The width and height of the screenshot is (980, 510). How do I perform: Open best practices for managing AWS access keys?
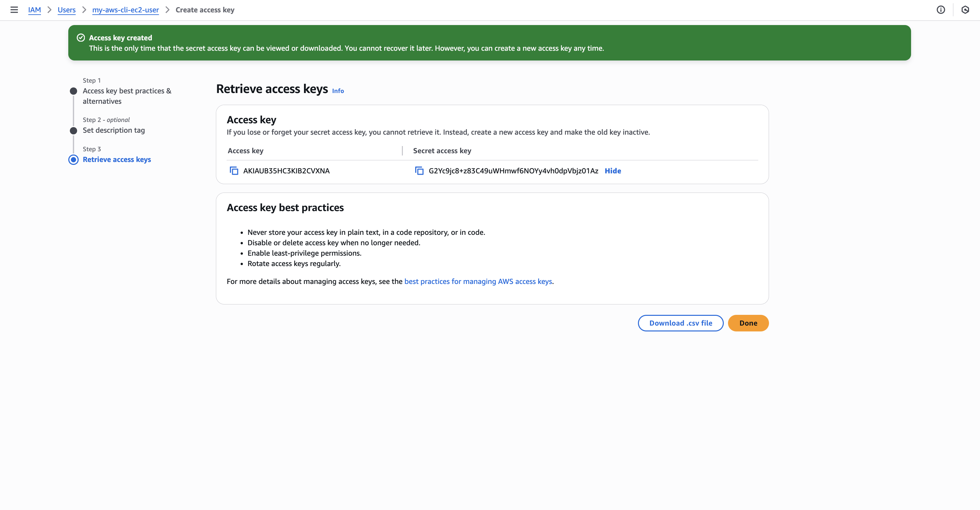[x=478, y=281]
